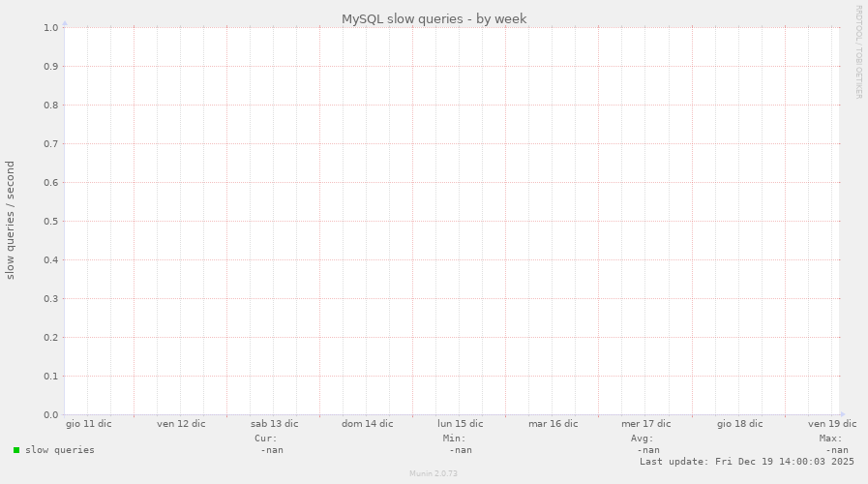Click the 'mar 16 dic' date label
868x484 pixels.
[553, 424]
